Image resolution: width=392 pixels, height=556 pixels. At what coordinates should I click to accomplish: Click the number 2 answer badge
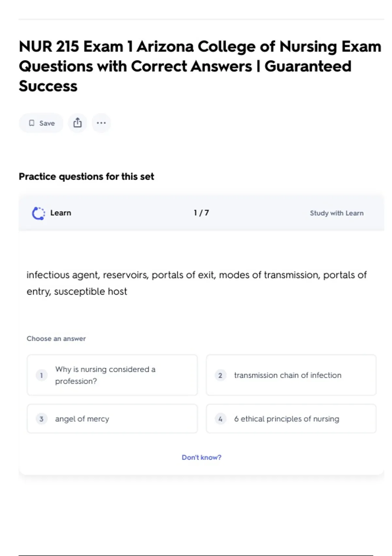coord(220,375)
